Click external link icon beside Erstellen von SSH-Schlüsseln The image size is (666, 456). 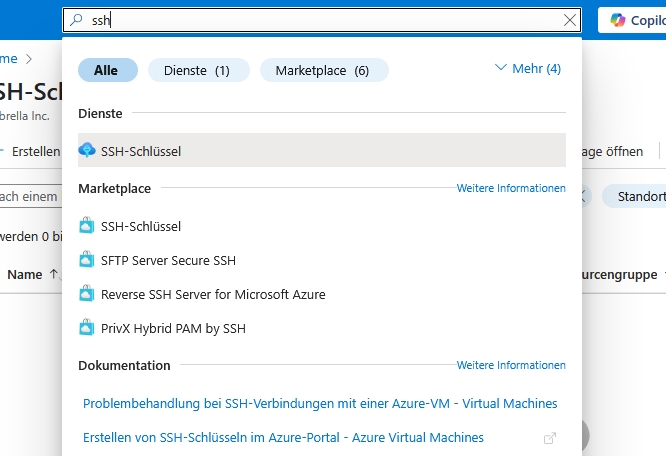tap(549, 438)
